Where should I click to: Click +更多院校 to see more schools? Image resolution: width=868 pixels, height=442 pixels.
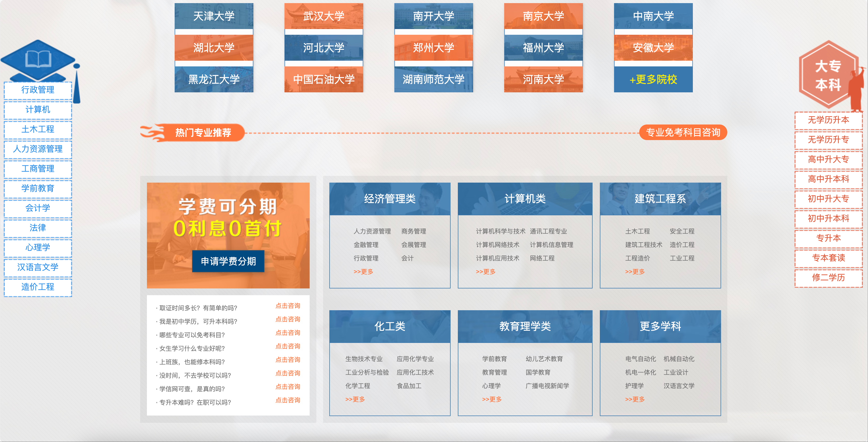[x=653, y=79]
